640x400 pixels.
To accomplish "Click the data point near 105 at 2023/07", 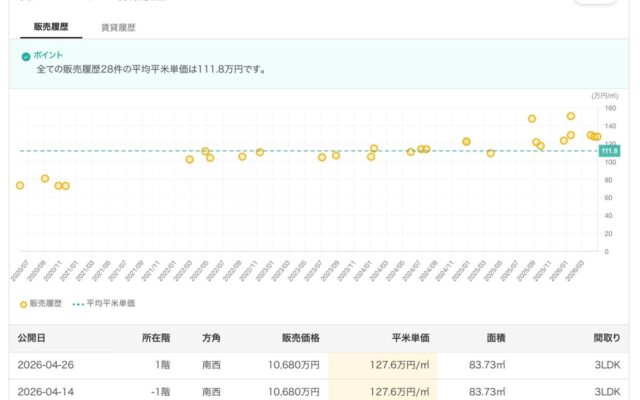I will click(x=322, y=158).
